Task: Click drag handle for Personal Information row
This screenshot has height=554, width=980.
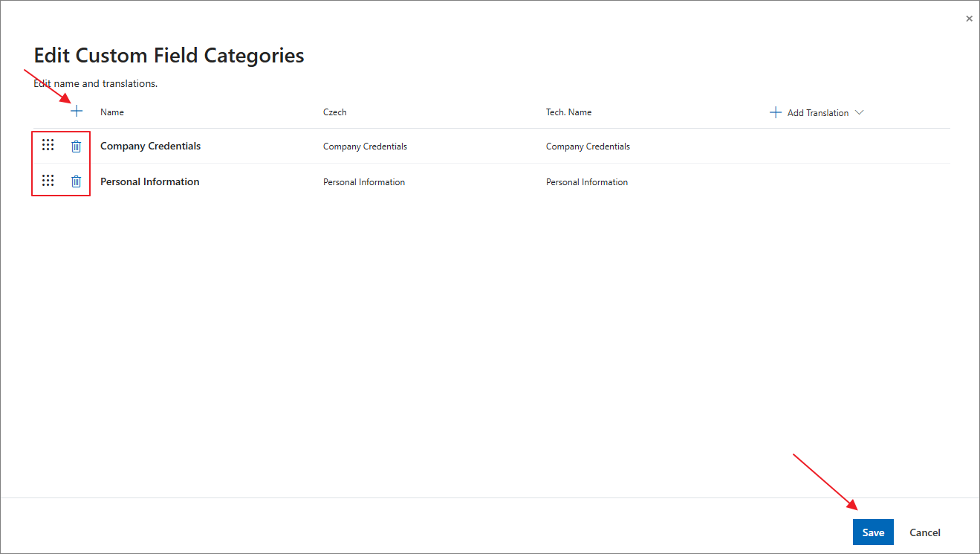Action: pyautogui.click(x=48, y=180)
